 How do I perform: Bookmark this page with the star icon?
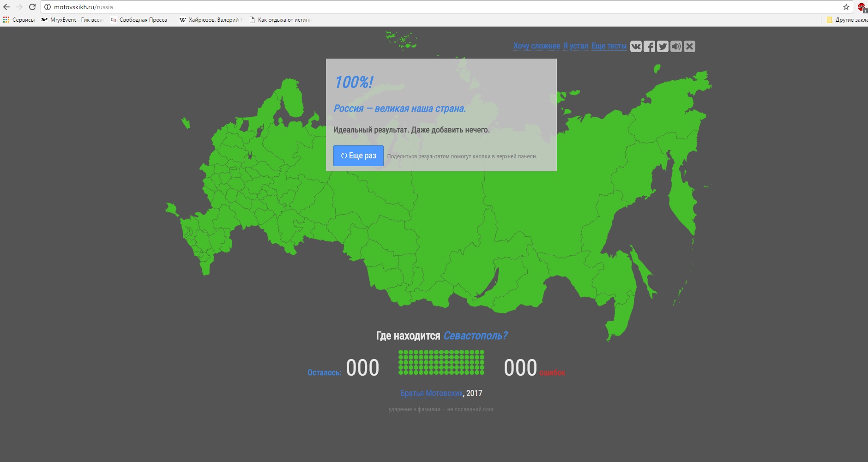[846, 7]
